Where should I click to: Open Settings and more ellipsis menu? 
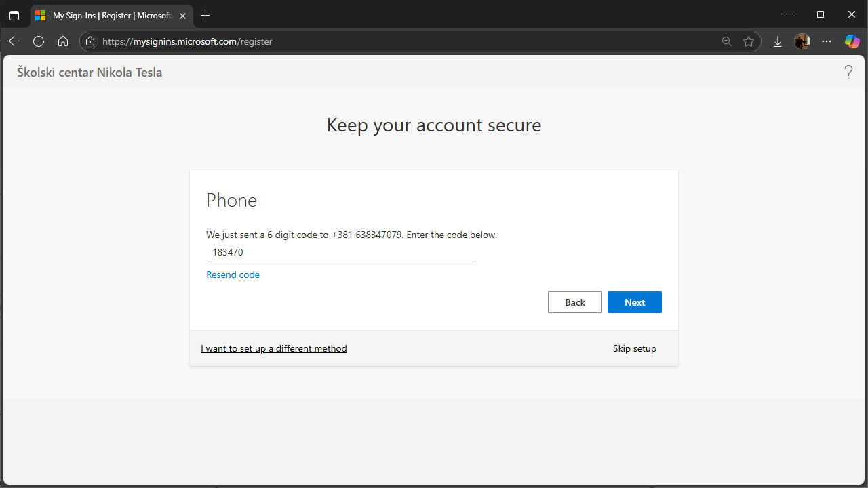pos(827,41)
